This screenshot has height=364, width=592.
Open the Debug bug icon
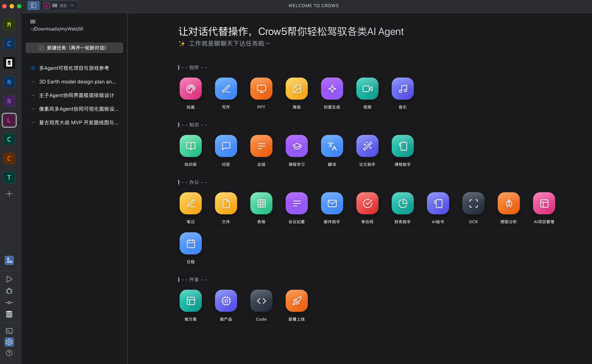coord(9,291)
